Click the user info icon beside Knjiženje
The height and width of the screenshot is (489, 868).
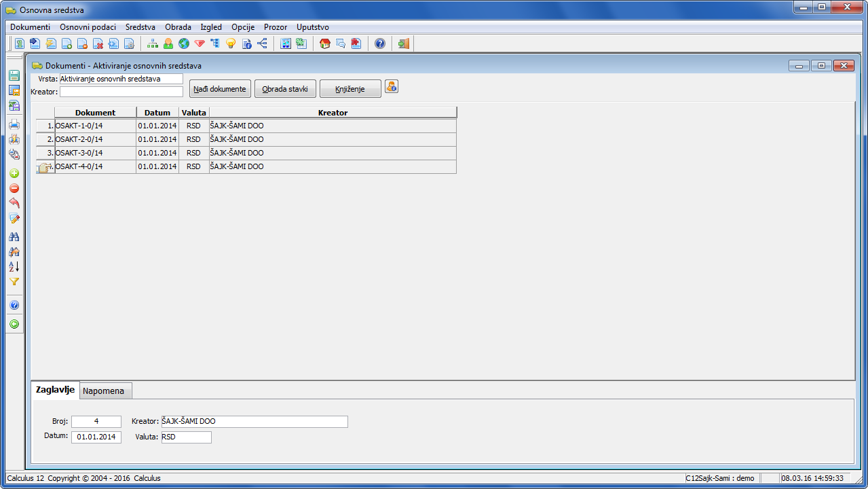coord(392,87)
